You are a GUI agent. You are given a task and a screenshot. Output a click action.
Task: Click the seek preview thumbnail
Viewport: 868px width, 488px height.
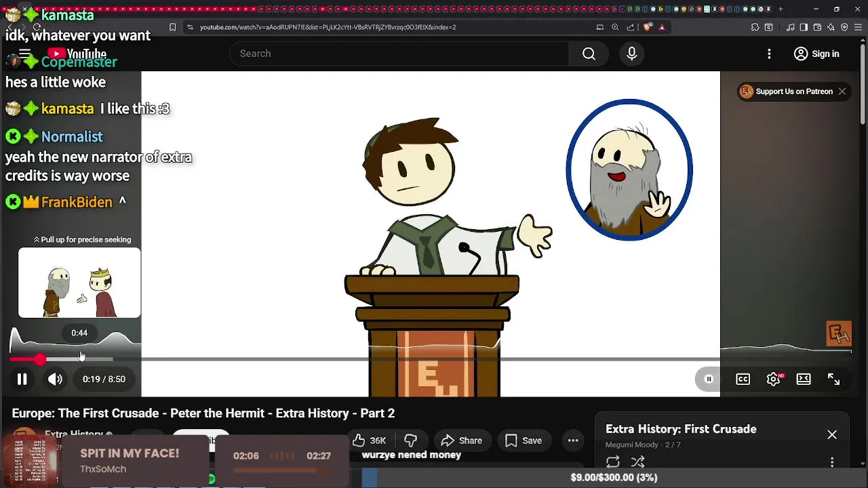79,283
